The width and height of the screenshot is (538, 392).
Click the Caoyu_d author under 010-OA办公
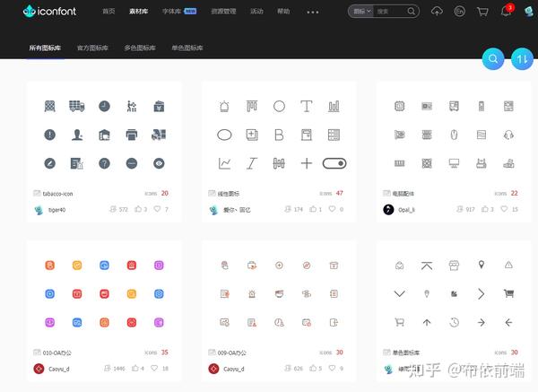pyautogui.click(x=59, y=369)
